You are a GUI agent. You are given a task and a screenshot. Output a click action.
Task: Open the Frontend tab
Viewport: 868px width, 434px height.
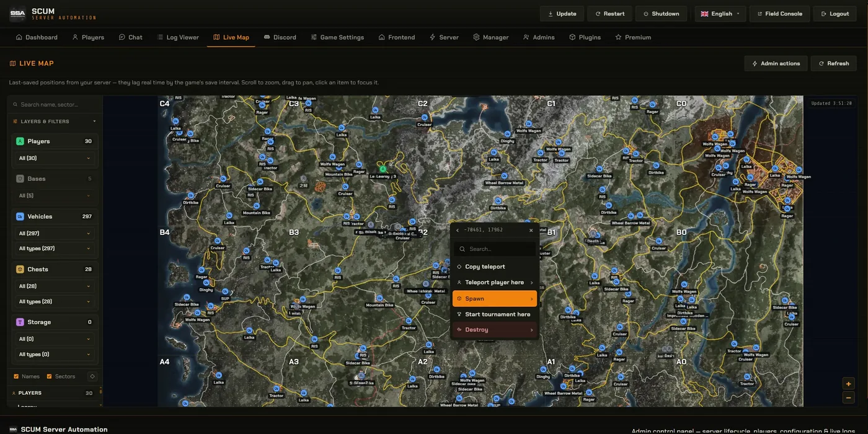pos(397,37)
